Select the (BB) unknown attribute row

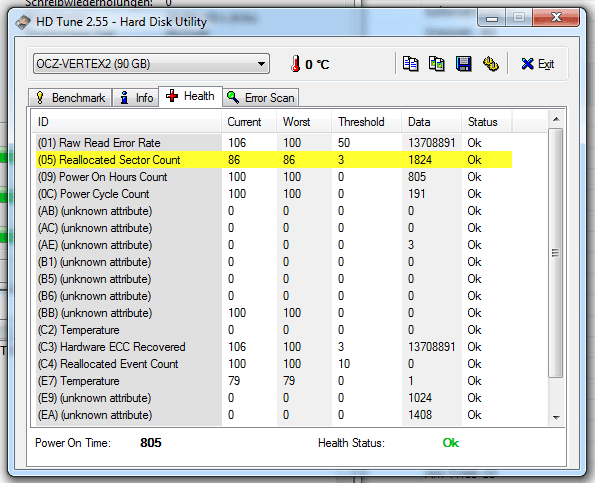point(274,313)
